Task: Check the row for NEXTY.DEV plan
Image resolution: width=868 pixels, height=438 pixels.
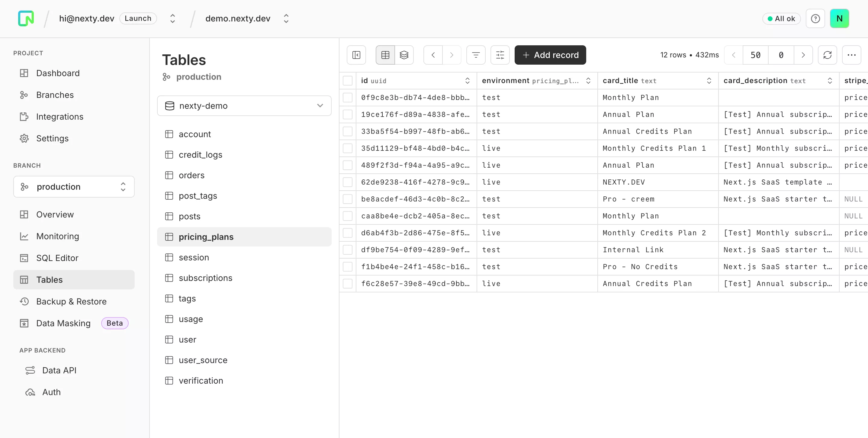Action: click(347, 182)
